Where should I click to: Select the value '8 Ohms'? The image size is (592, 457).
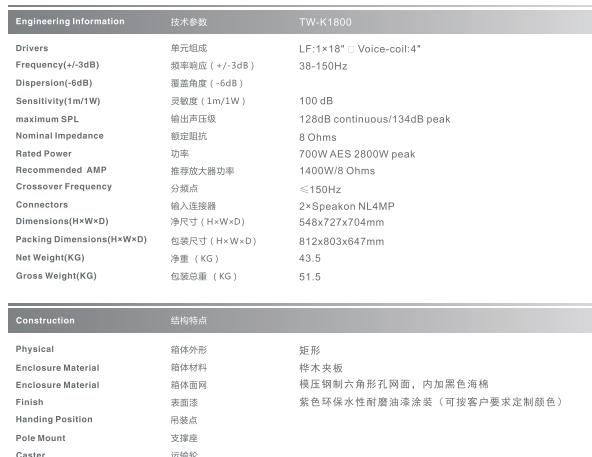(x=318, y=137)
